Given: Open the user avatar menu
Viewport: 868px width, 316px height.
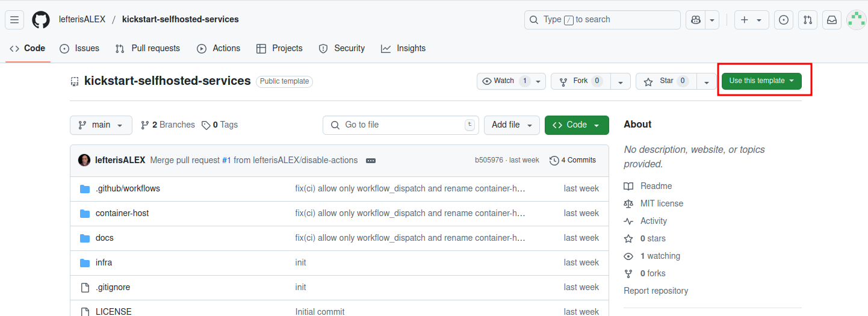Looking at the screenshot, I should point(856,20).
